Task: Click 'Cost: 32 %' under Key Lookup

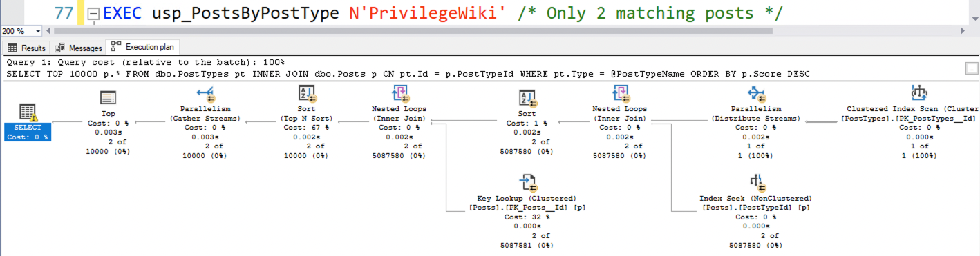Action: coord(527,217)
